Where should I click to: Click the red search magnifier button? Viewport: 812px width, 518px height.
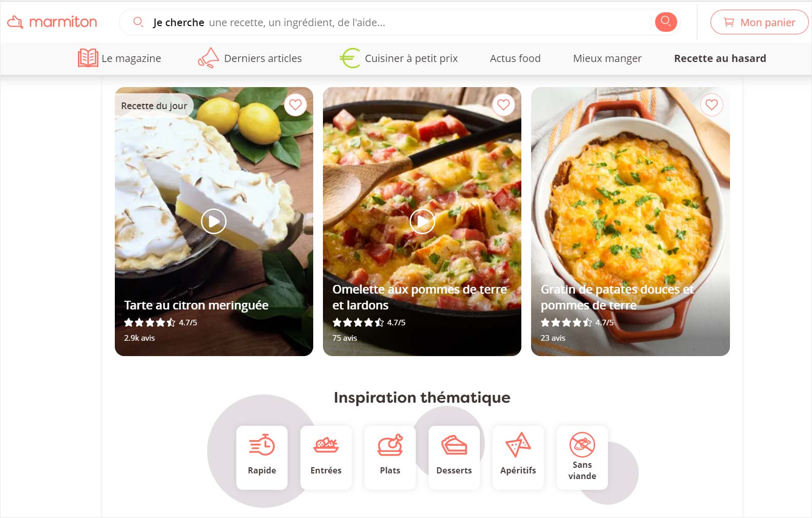point(666,22)
